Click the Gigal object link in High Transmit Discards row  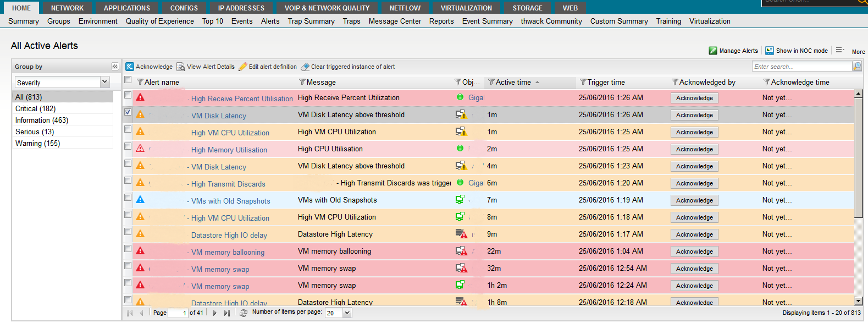tap(476, 183)
